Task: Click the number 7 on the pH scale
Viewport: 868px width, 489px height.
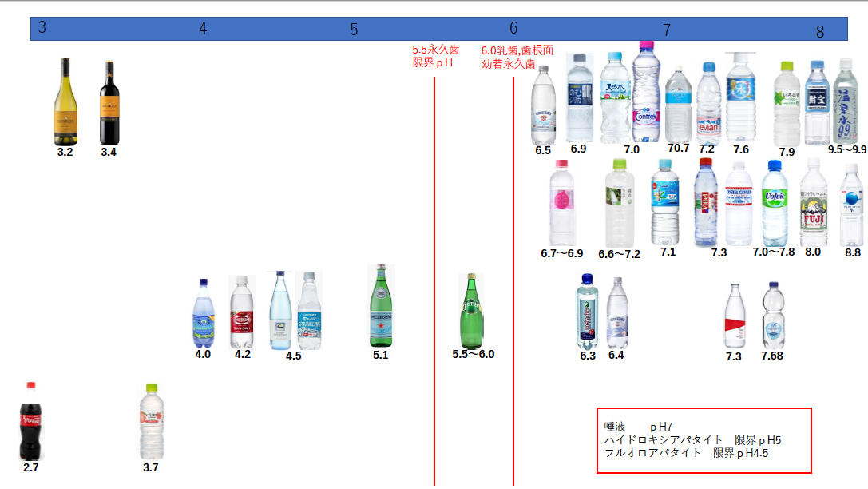Action: click(x=667, y=30)
